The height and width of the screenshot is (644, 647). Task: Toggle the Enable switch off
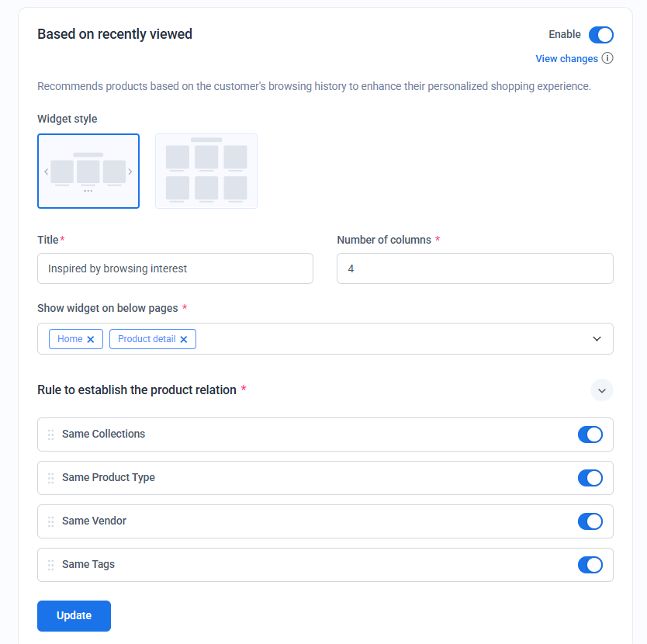[600, 35]
